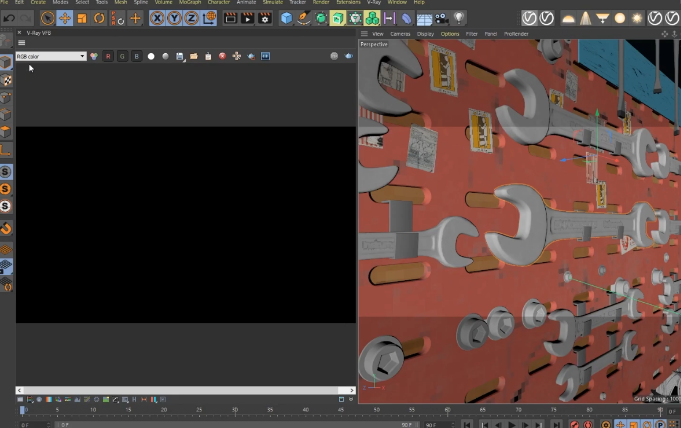The image size is (681, 428).
Task: Select the Move tool in top toolbar
Action: [65, 18]
